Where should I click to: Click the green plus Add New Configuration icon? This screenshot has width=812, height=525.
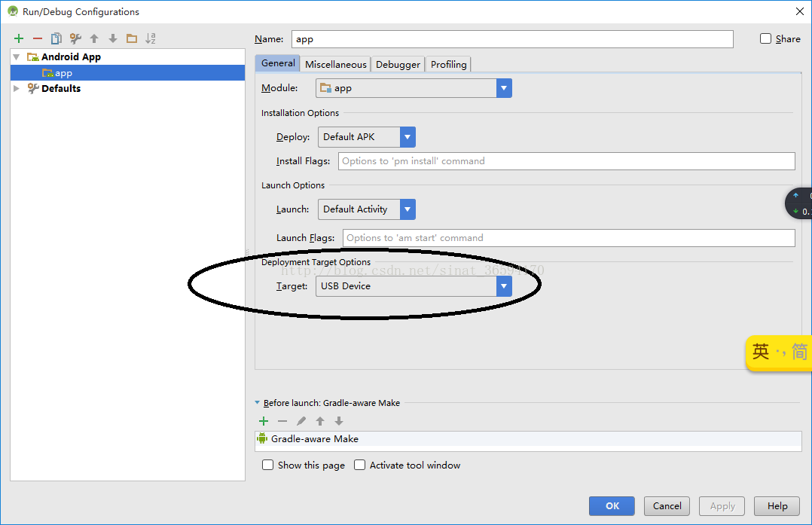(x=19, y=38)
